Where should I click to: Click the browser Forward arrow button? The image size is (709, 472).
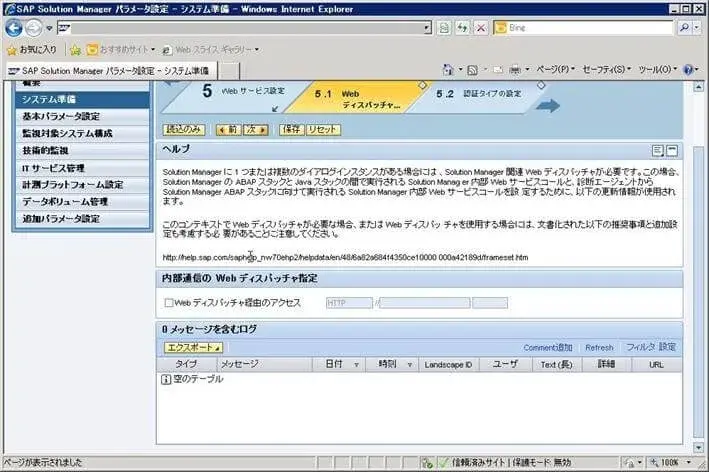click(33, 28)
